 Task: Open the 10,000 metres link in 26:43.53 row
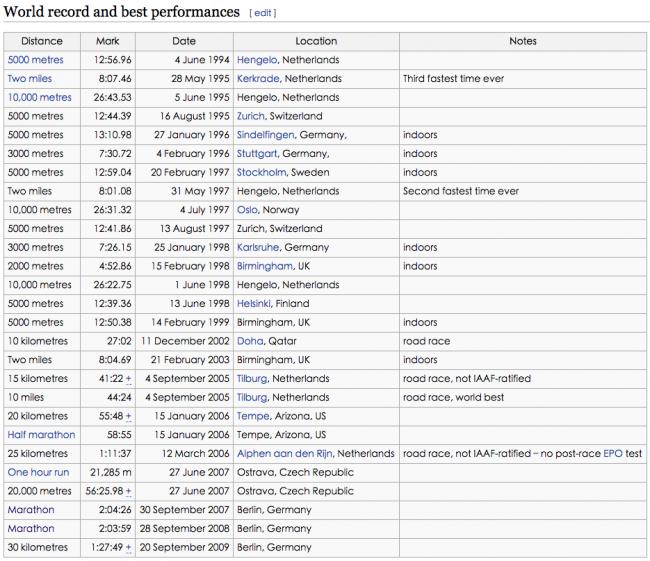[40, 97]
